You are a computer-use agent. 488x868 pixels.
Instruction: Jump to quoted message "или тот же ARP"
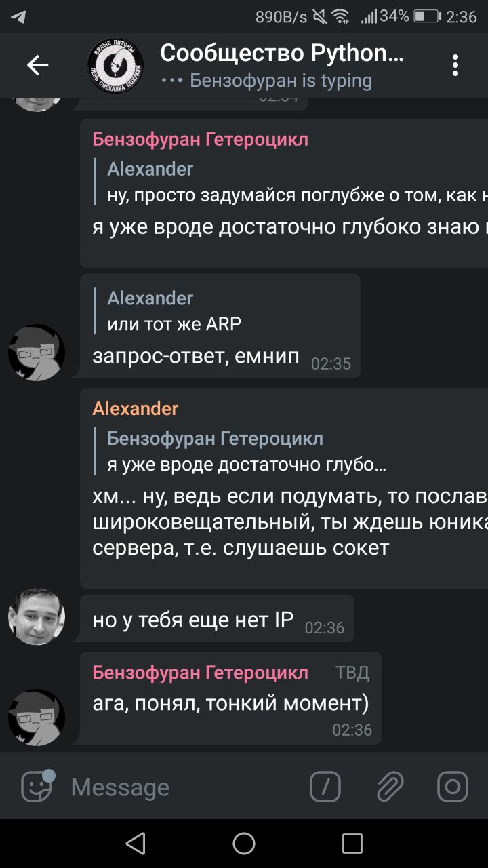[175, 311]
